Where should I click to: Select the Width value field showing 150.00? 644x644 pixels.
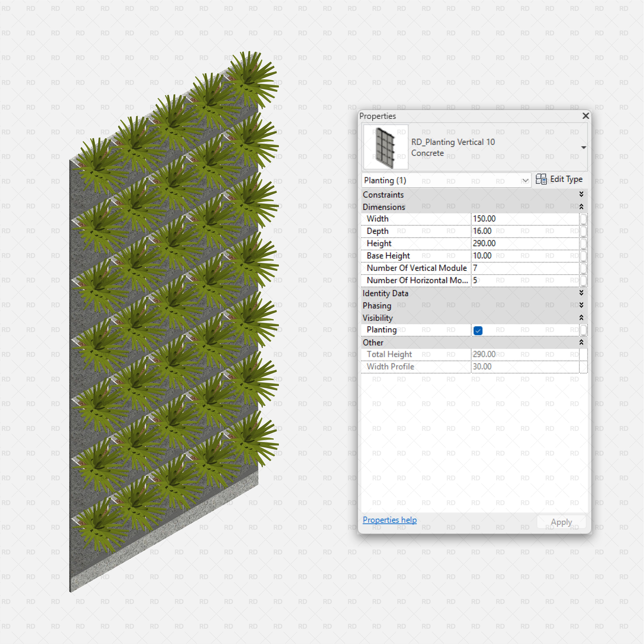tap(520, 219)
